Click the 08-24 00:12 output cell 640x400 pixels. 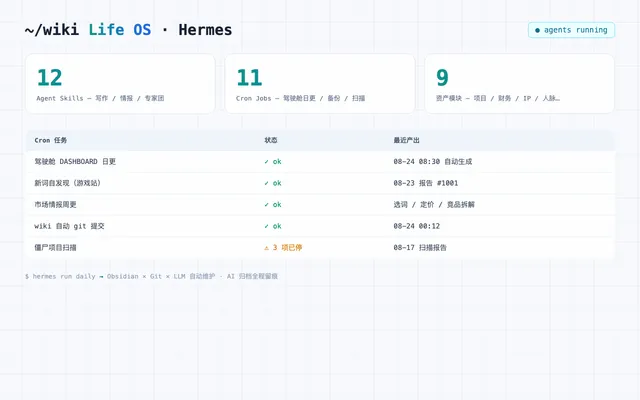pos(417,226)
